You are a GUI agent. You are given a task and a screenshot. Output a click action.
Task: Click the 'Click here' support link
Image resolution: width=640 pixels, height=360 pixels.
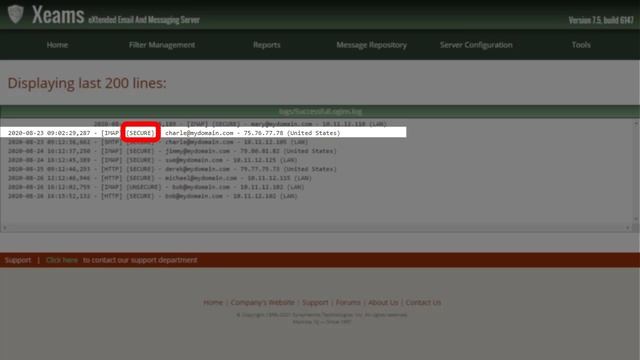tap(62, 260)
